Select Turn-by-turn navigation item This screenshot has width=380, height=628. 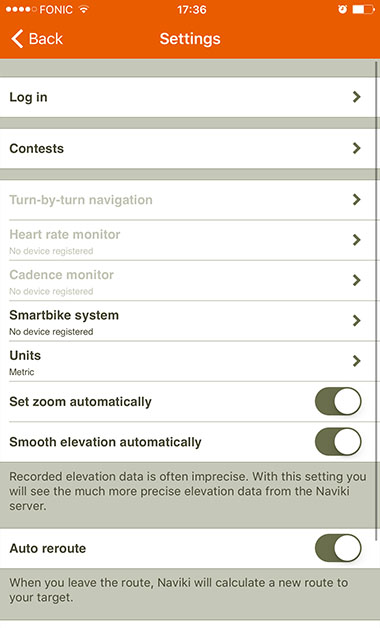point(190,199)
